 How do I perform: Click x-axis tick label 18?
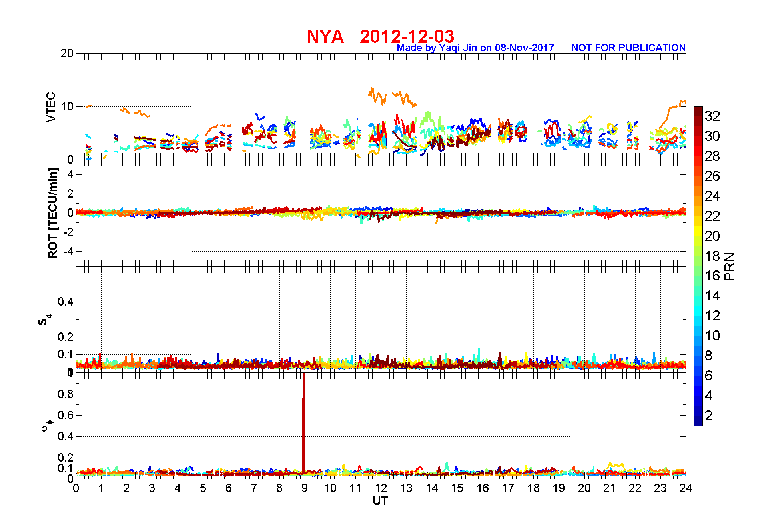click(x=533, y=488)
